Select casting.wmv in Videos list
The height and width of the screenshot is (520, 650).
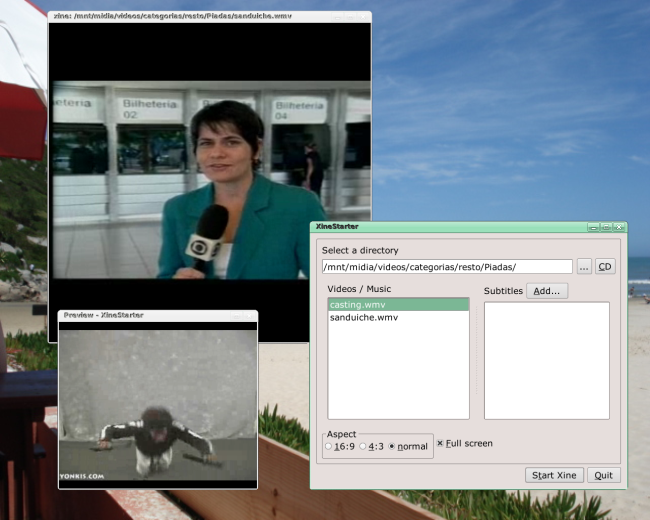pyautogui.click(x=398, y=305)
